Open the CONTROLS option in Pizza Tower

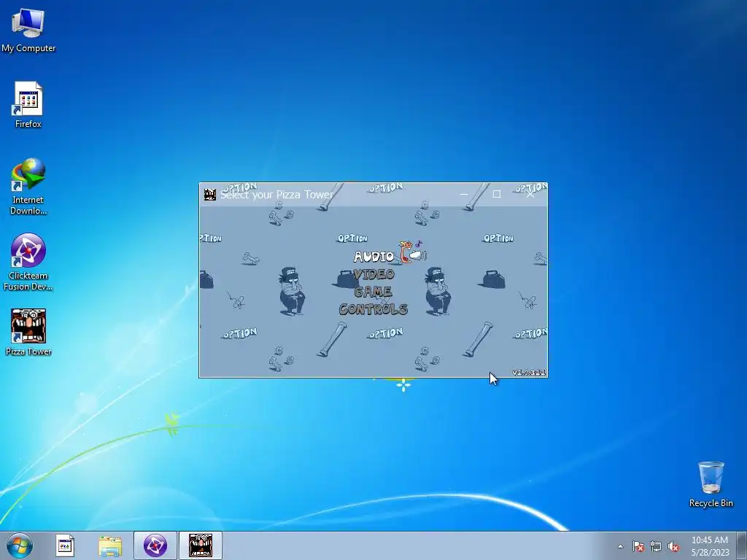373,309
